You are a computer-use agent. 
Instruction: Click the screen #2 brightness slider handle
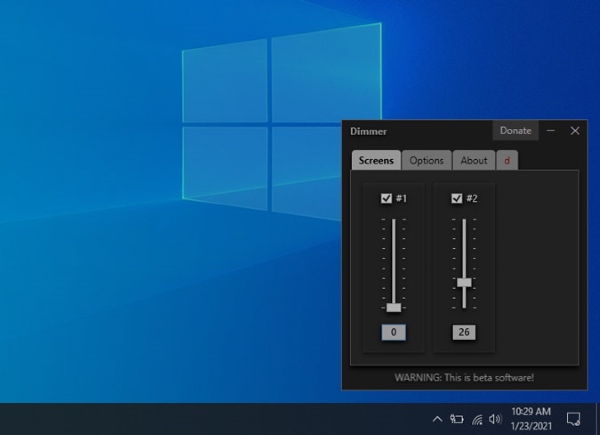[x=464, y=282]
